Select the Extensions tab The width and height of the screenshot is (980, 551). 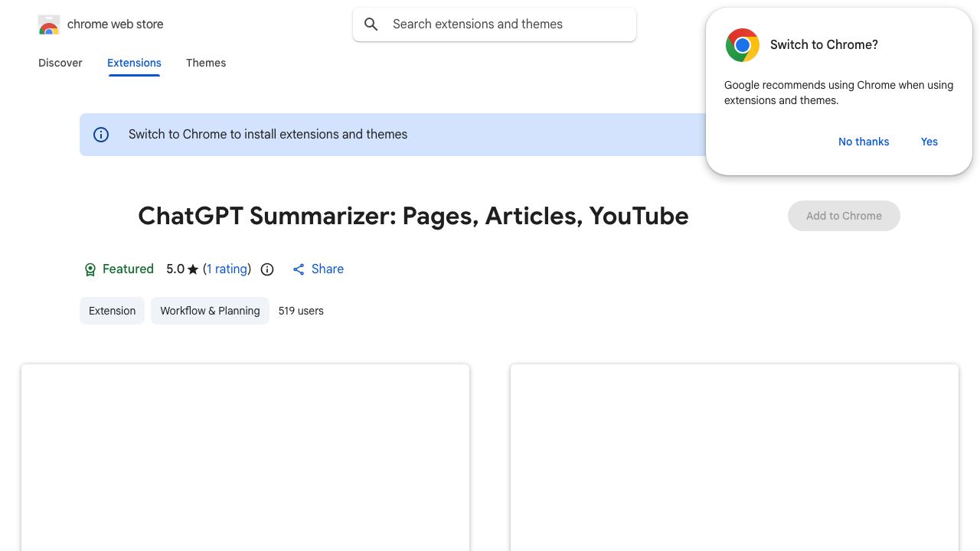click(134, 63)
